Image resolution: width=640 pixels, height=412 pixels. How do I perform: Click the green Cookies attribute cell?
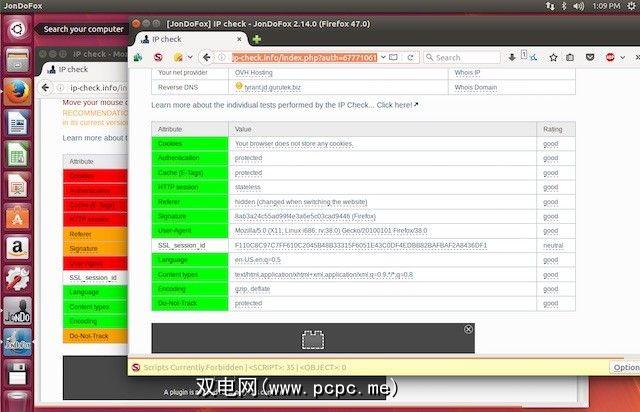point(190,144)
